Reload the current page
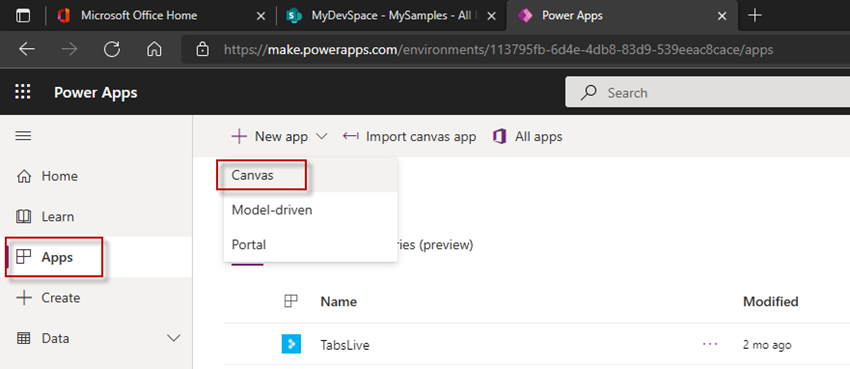850x369 pixels. pyautogui.click(x=112, y=50)
